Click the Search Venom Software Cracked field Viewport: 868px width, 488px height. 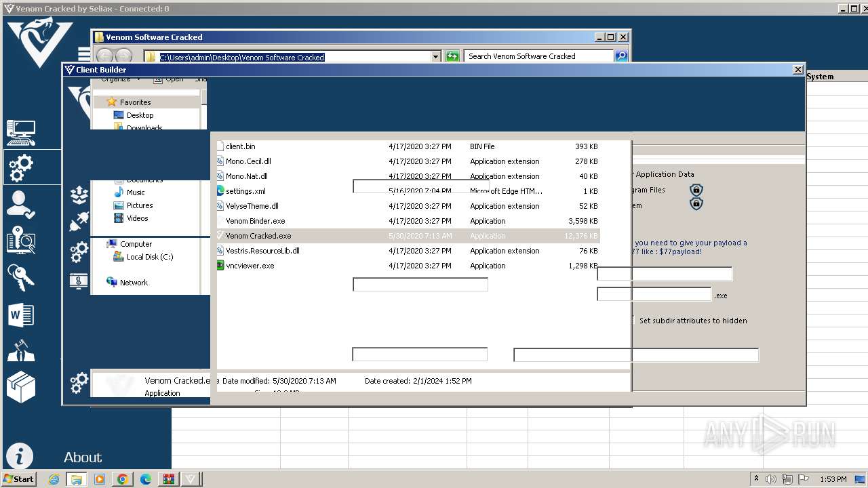point(538,56)
